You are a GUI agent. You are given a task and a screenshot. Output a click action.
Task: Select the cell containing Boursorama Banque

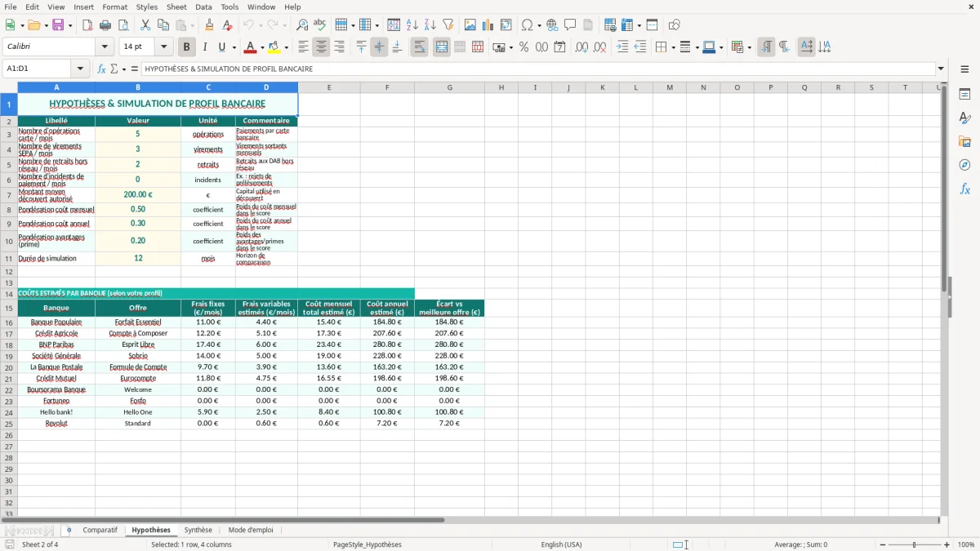pos(56,389)
